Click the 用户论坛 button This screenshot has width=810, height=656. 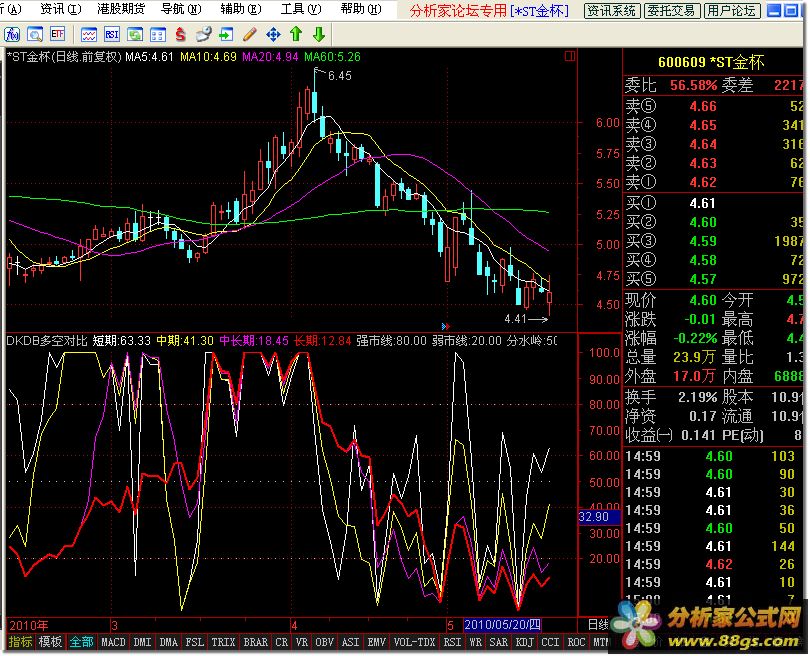(x=732, y=10)
